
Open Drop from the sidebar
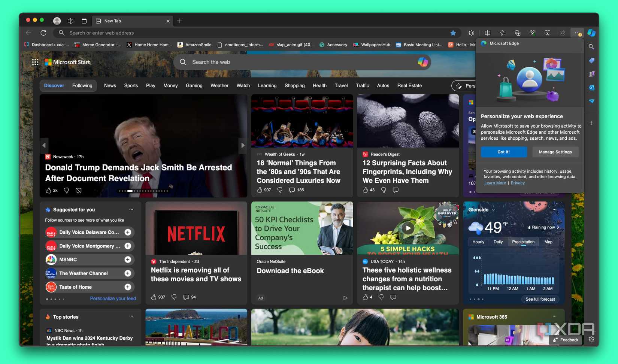pos(592,101)
